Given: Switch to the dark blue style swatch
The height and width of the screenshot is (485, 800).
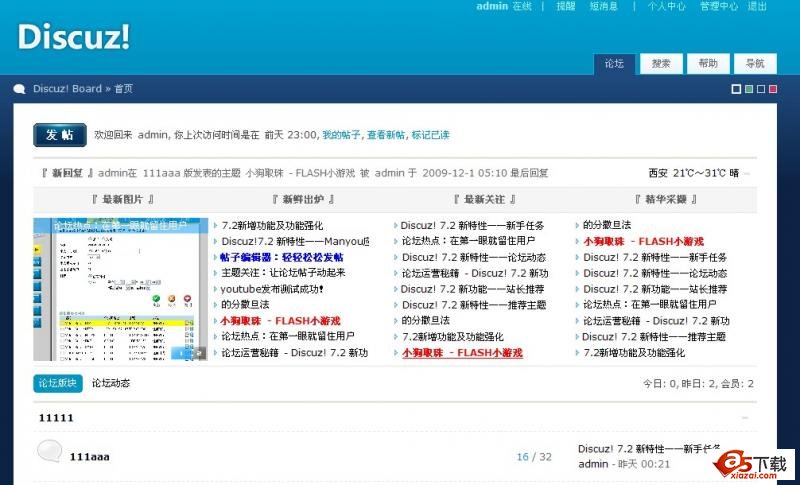Looking at the screenshot, I should 761,89.
